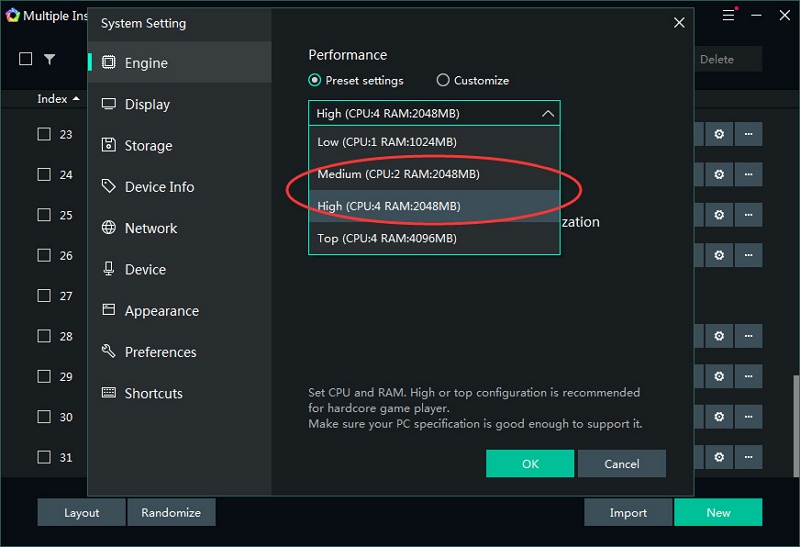
Task: Pick Top (CPU:4 RAM:4096MB) preset
Action: click(434, 238)
